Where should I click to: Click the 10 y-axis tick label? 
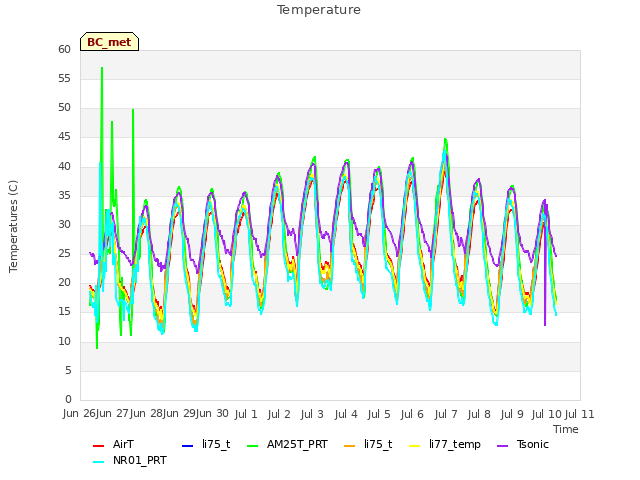point(64,341)
